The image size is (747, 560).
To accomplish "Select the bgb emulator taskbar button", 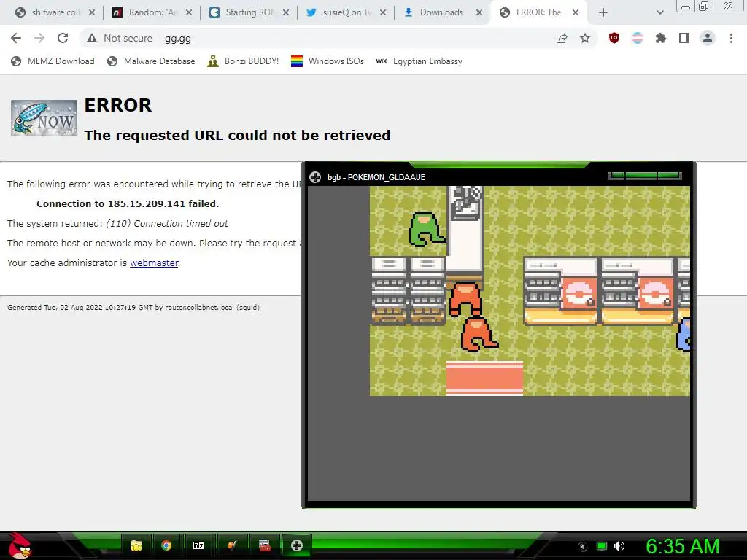I will pyautogui.click(x=297, y=545).
